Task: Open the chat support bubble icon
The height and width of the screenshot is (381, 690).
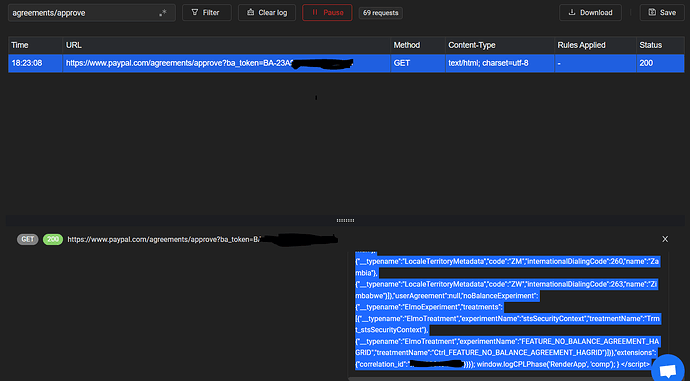Action: pyautogui.click(x=668, y=370)
